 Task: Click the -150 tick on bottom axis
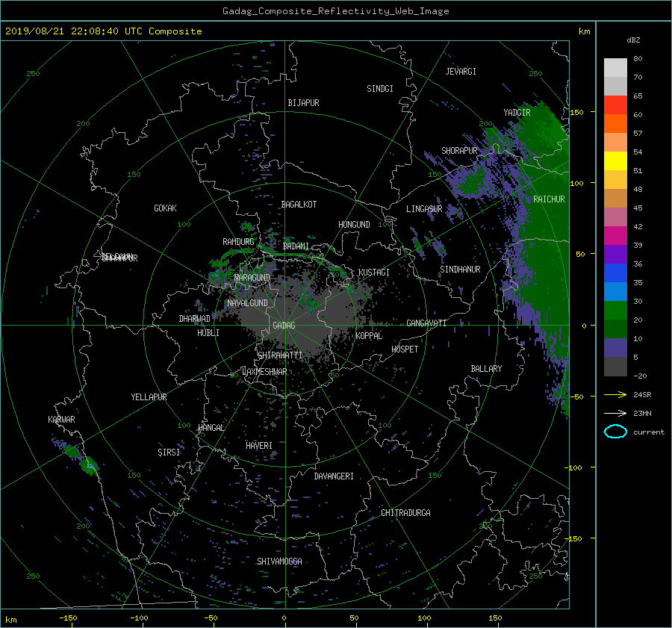(x=68, y=618)
